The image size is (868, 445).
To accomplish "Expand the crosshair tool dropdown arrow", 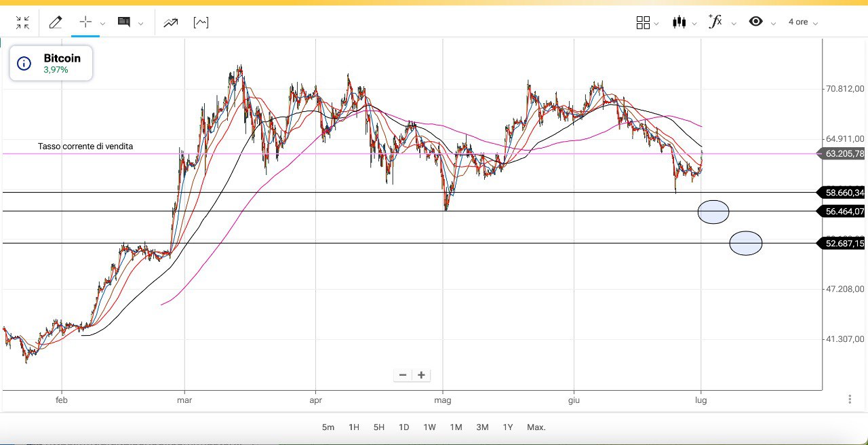I will click(x=102, y=24).
